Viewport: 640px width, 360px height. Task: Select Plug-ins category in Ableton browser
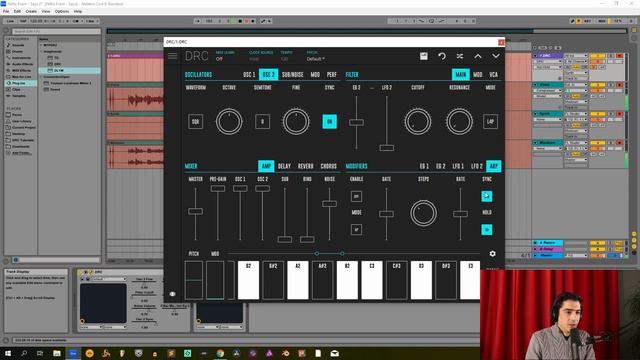point(20,83)
